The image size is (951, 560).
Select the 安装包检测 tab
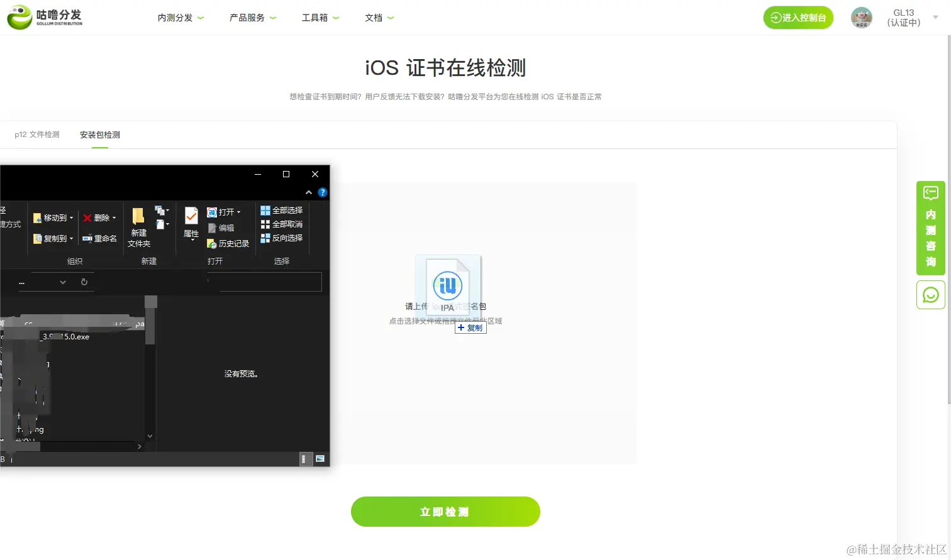pyautogui.click(x=99, y=134)
